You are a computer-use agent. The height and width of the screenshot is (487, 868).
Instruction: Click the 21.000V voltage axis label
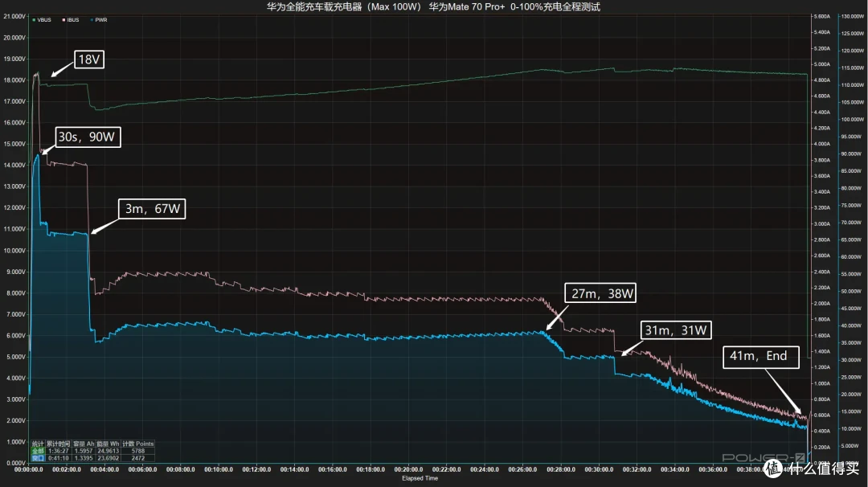coord(14,17)
